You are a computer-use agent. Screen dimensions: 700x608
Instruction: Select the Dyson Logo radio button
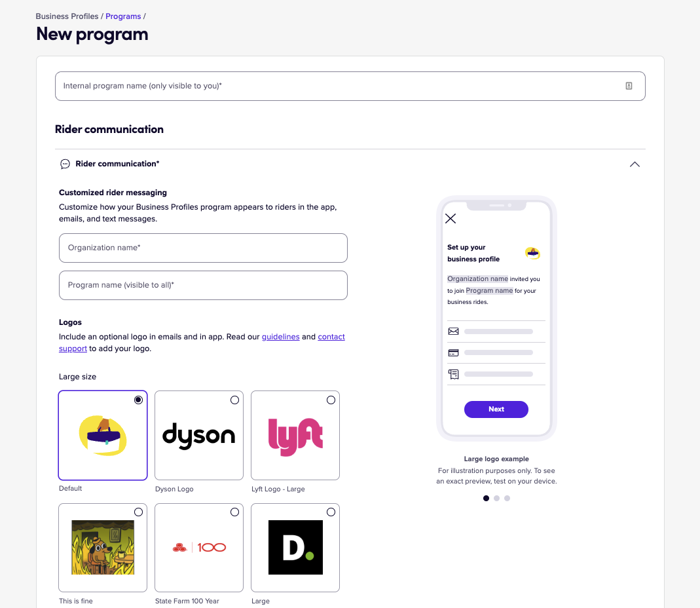[x=235, y=400]
